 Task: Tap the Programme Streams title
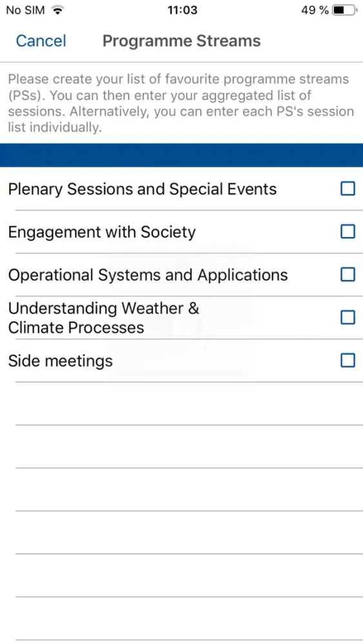[181, 41]
